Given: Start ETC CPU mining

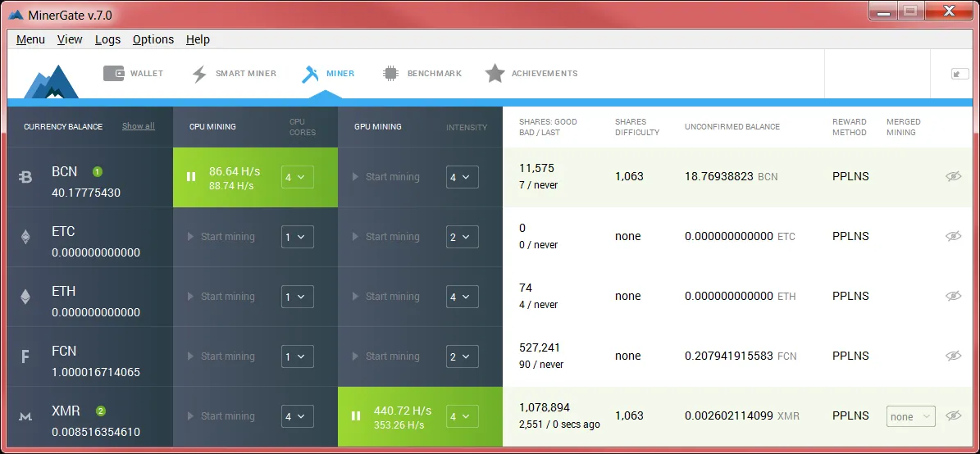Looking at the screenshot, I should click(221, 237).
